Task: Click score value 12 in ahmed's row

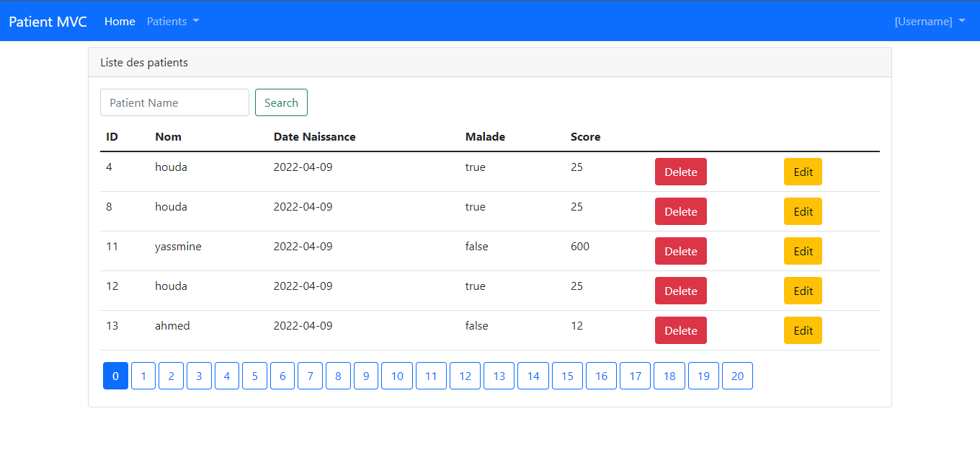Action: (576, 326)
